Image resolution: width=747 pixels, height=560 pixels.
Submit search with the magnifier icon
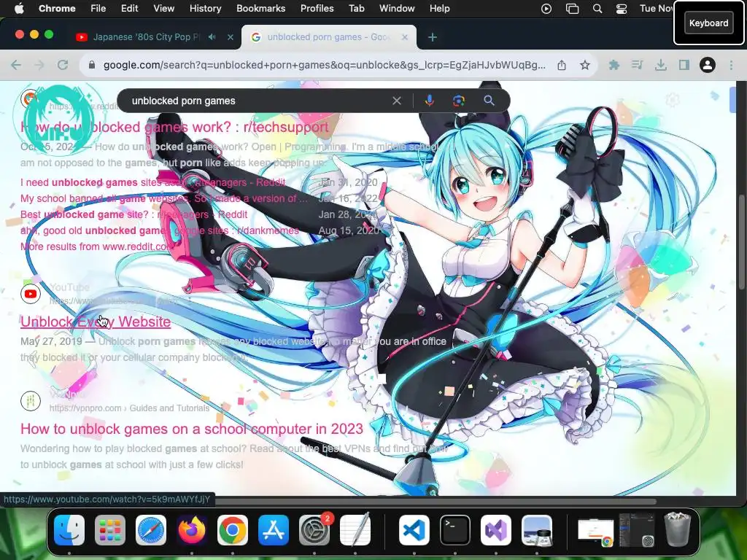(x=489, y=101)
